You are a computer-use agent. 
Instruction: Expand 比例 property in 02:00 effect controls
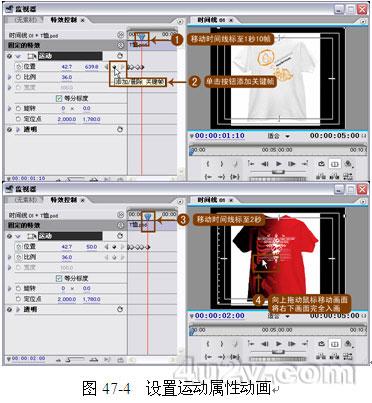point(10,257)
